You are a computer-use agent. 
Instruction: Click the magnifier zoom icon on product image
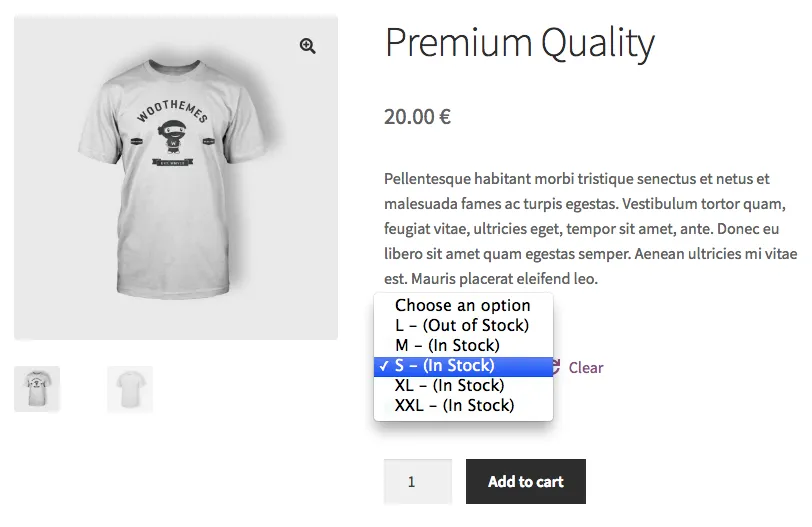pyautogui.click(x=307, y=46)
